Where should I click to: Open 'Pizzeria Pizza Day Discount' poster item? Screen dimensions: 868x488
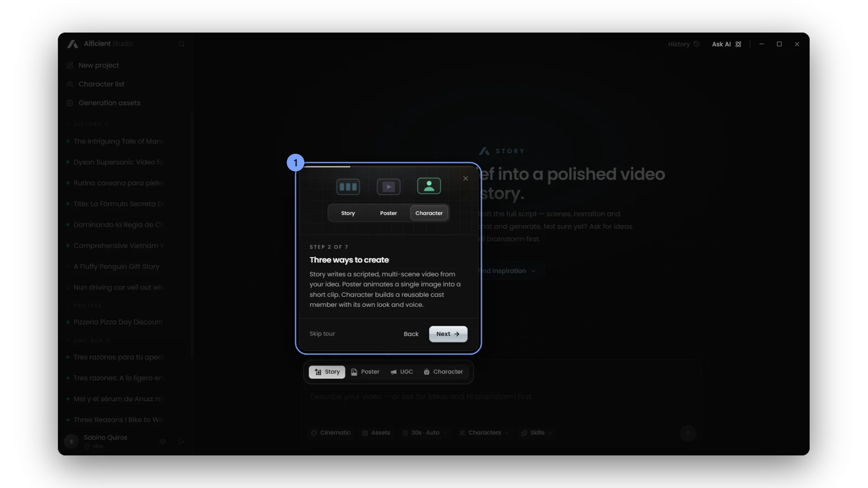pyautogui.click(x=115, y=322)
